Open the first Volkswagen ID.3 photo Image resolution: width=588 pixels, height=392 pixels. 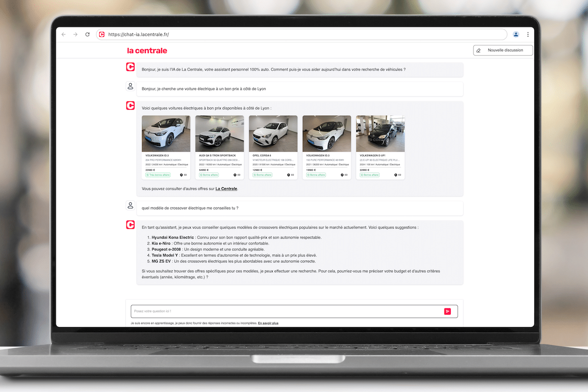point(166,134)
